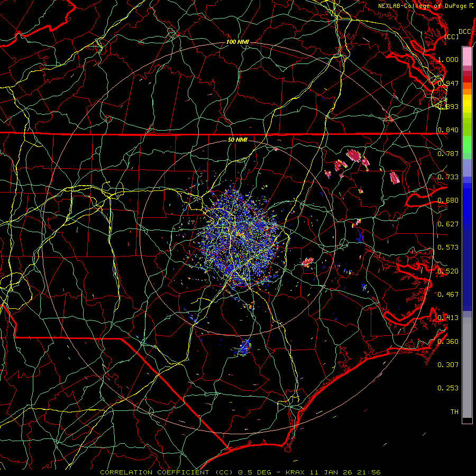This screenshot has width=476, height=476.
Task: Click the 0.893 legend value
Action: coord(448,106)
